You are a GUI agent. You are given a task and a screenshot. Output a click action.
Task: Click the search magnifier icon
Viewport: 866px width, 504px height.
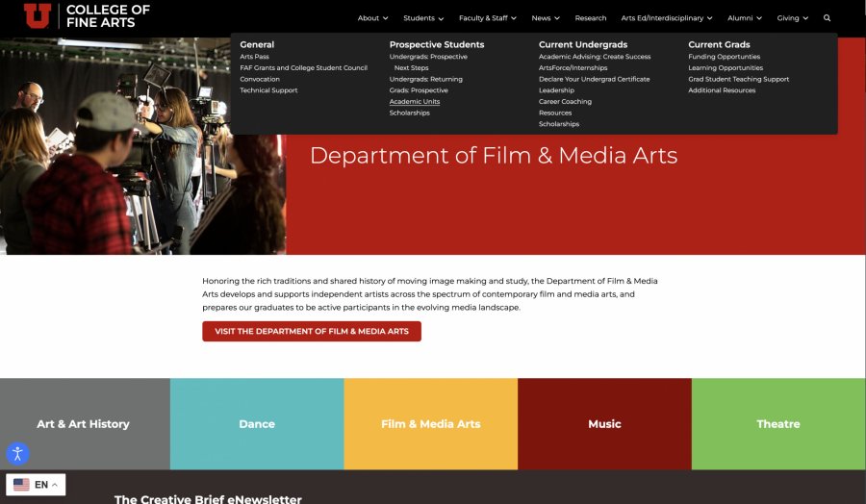coord(827,18)
